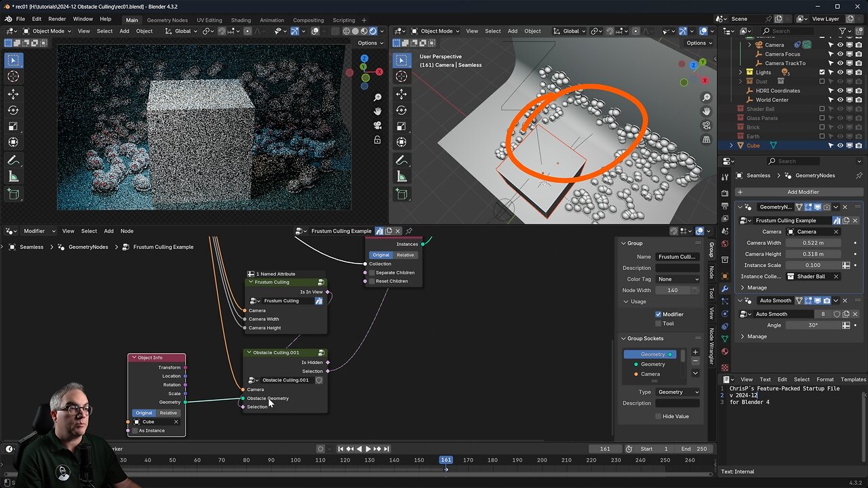868x488 pixels.
Task: Open the Material properties tab
Action: coord(725,351)
